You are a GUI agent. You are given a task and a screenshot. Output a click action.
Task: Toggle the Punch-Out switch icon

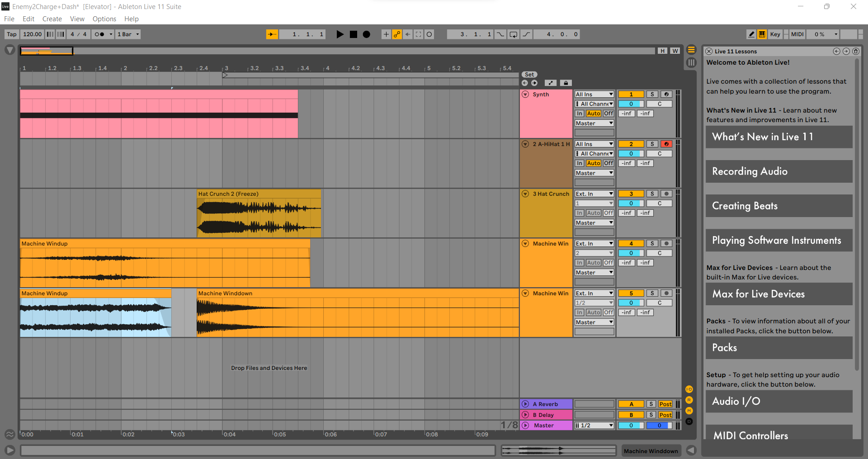tap(527, 34)
